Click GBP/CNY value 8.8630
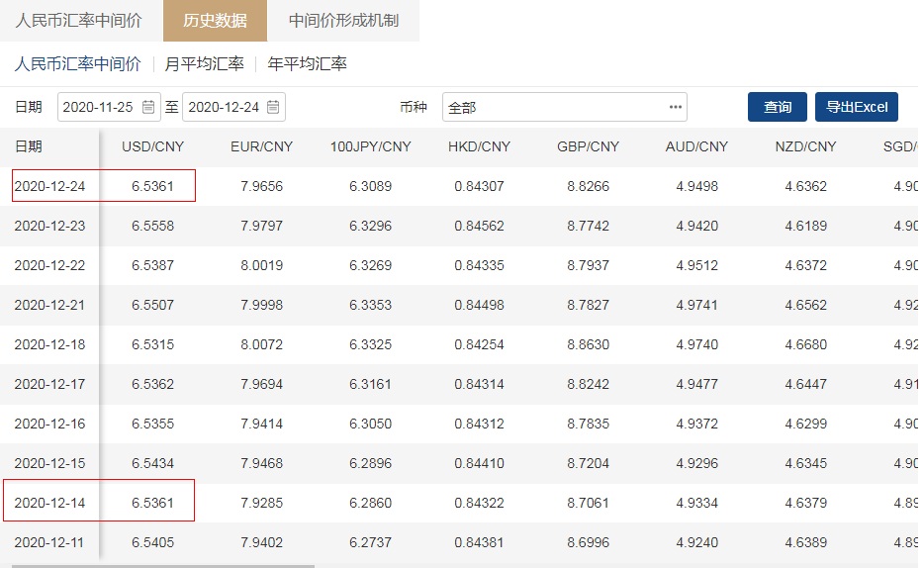Image resolution: width=924 pixels, height=568 pixels. click(588, 344)
